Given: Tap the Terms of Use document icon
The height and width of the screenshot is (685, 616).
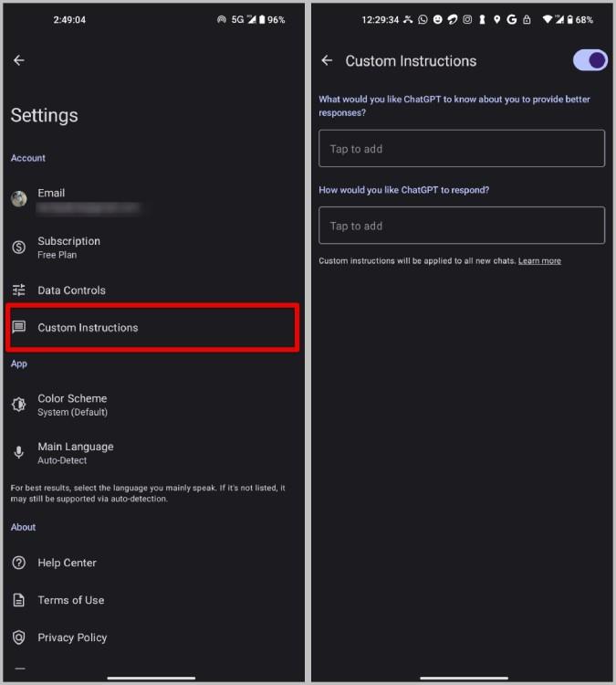Looking at the screenshot, I should (19, 600).
